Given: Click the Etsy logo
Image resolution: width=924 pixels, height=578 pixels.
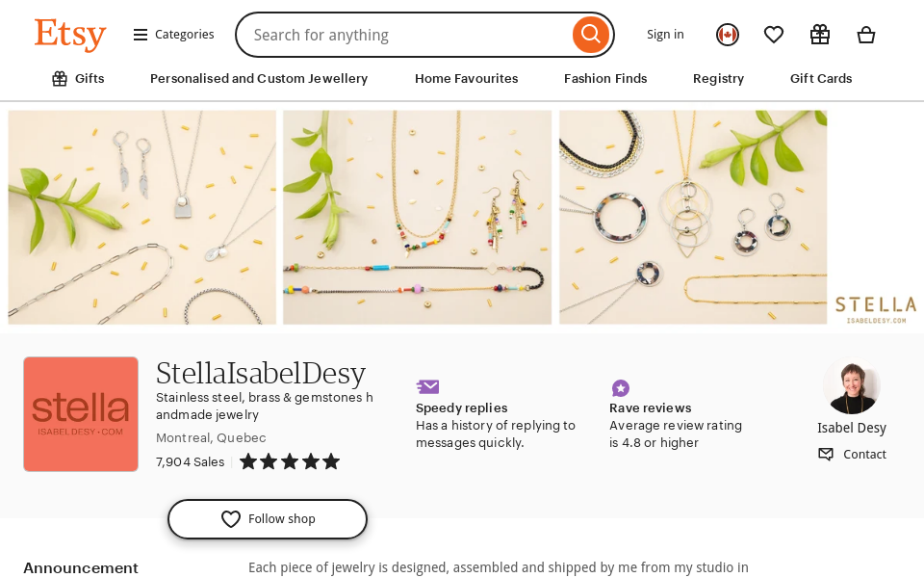Looking at the screenshot, I should coord(70,35).
